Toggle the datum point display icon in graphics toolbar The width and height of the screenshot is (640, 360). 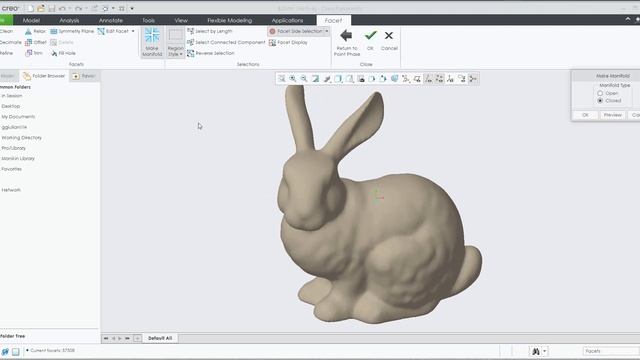[x=440, y=79]
